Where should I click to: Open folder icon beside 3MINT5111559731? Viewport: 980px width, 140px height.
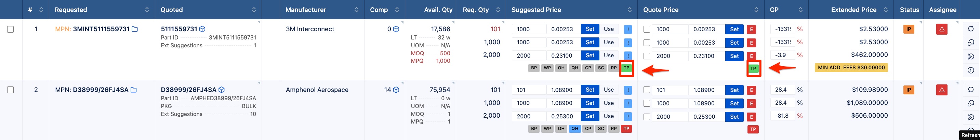tap(135, 29)
